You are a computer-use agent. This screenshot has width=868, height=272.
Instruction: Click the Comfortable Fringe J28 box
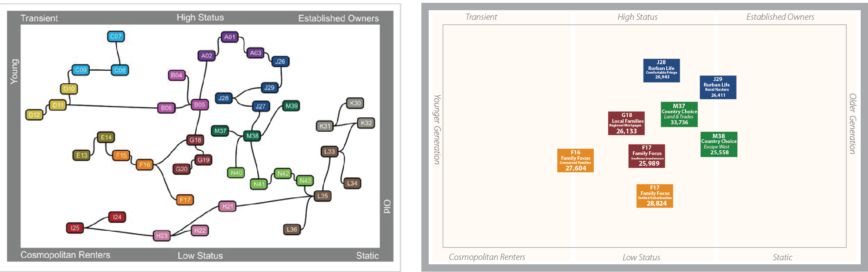[x=662, y=70]
